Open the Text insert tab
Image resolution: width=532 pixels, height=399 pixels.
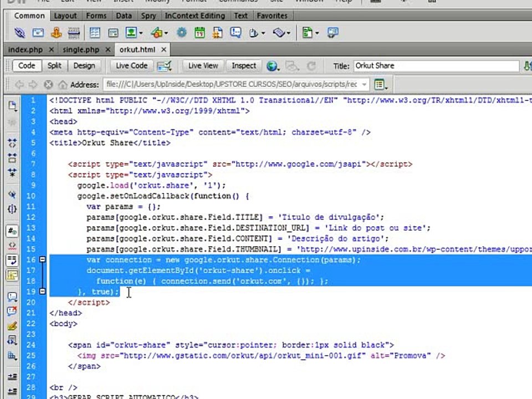coord(241,16)
